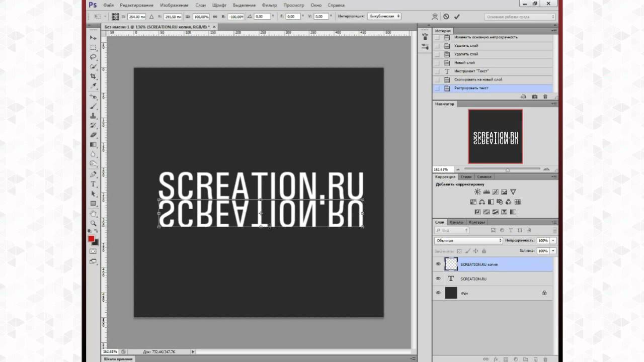Select the Spot Healing Brush tool
644x362 pixels.
93,97
